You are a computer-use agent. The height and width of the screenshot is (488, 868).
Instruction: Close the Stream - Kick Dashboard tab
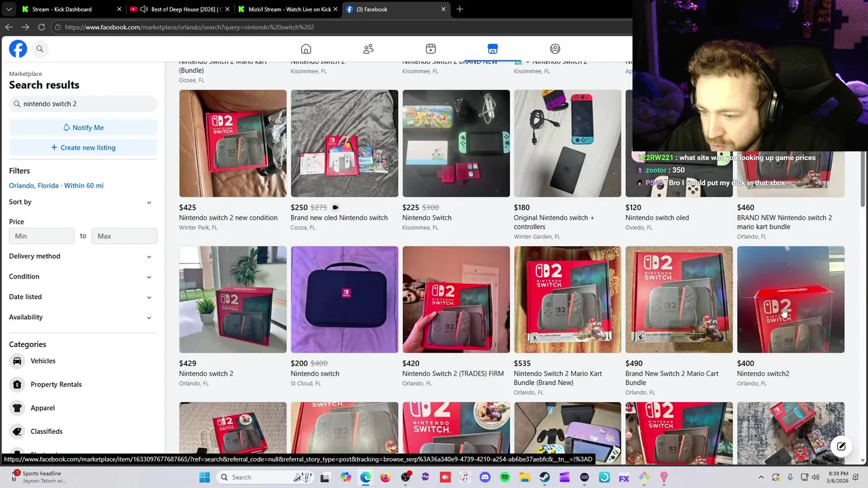coord(119,9)
